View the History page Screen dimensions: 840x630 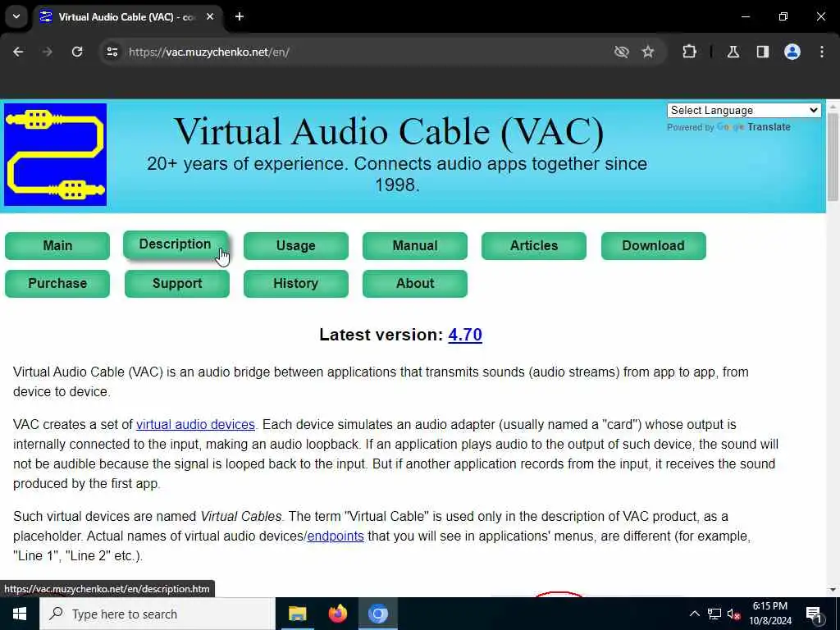pyautogui.click(x=295, y=283)
